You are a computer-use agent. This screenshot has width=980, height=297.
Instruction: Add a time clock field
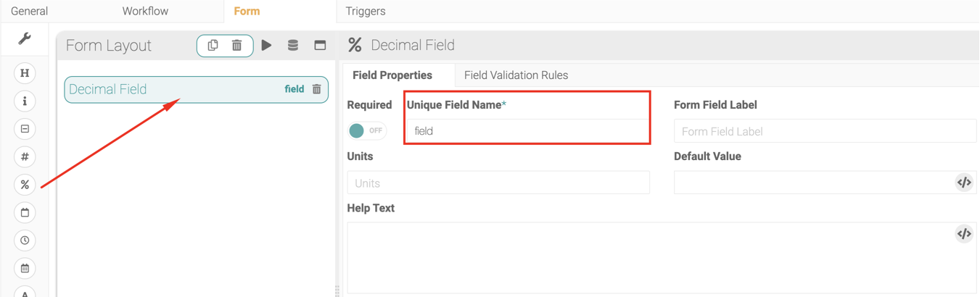(25, 240)
